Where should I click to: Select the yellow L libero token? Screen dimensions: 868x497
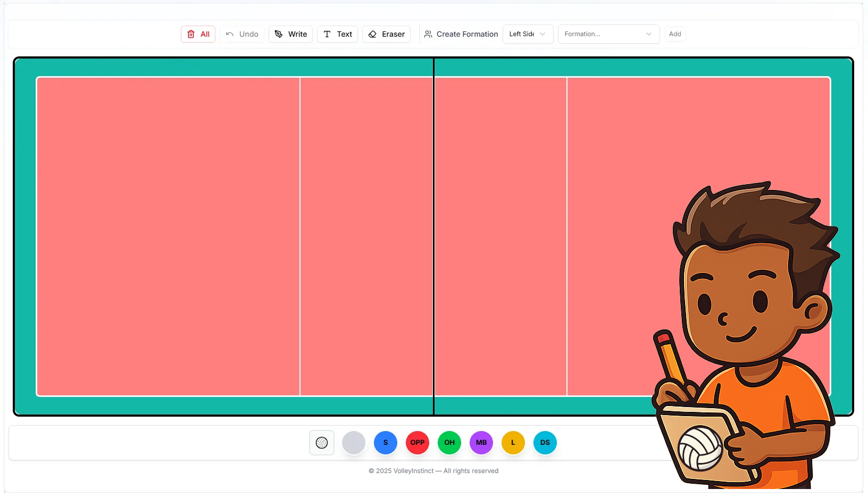pos(513,443)
